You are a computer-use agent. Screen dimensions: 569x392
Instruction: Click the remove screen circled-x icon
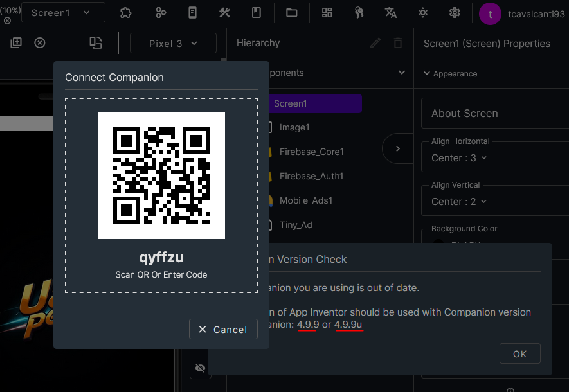(40, 43)
